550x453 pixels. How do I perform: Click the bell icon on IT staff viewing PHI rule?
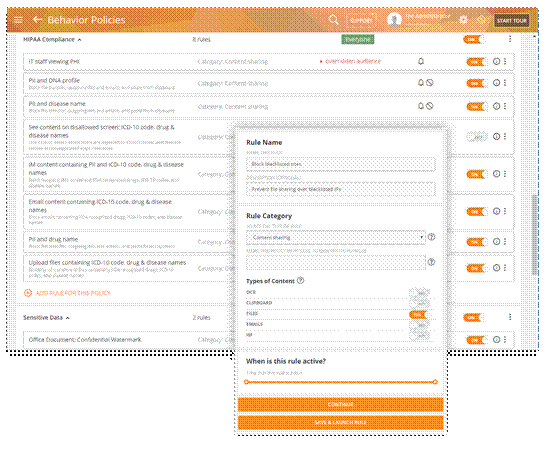point(421,61)
